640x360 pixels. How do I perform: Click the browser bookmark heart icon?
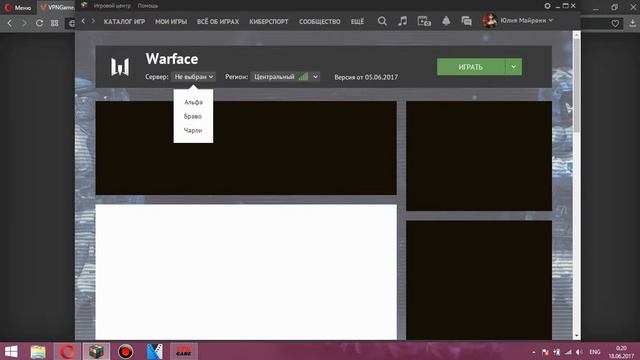(x=615, y=24)
